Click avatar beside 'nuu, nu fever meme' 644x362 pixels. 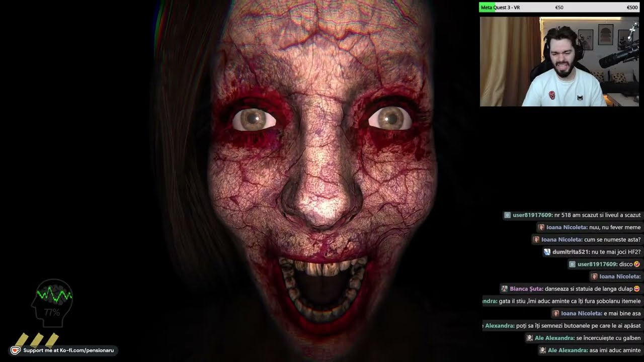pos(541,227)
